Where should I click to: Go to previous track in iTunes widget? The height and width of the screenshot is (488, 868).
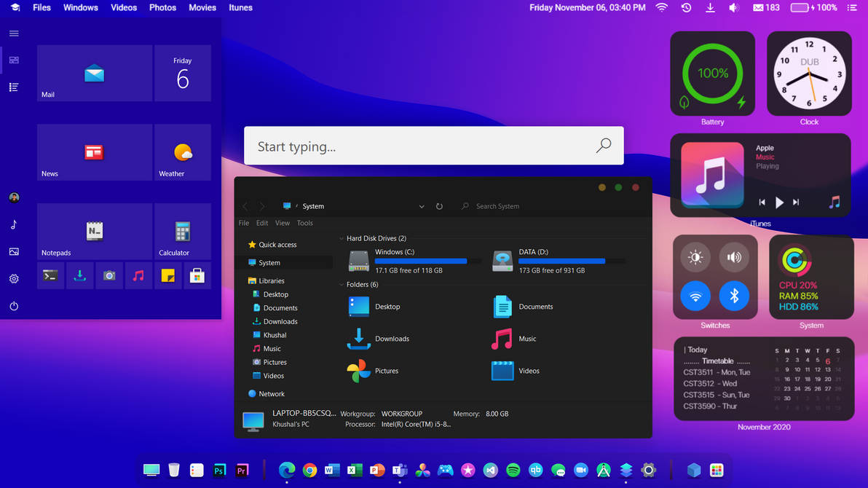(x=762, y=202)
